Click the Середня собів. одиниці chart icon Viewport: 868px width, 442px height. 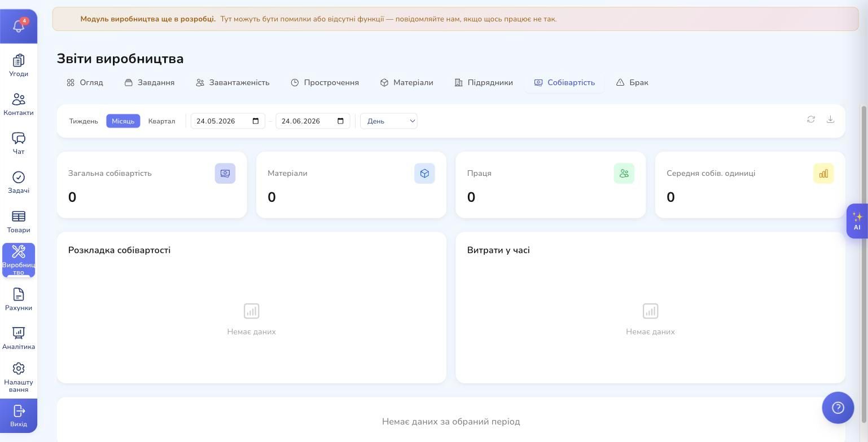click(x=823, y=174)
